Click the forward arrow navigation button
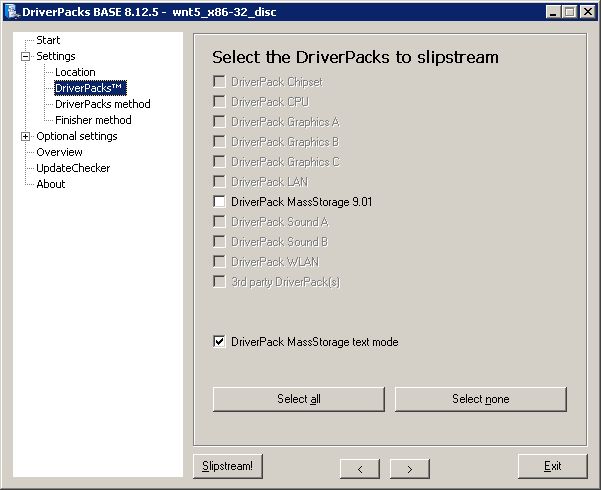Image resolution: width=601 pixels, height=490 pixels. coord(409,467)
